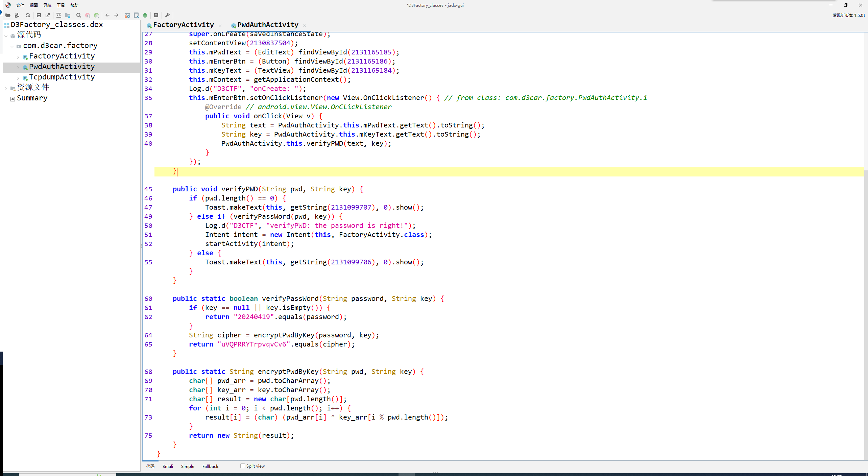Start the debugger with green bug icon

tap(145, 15)
